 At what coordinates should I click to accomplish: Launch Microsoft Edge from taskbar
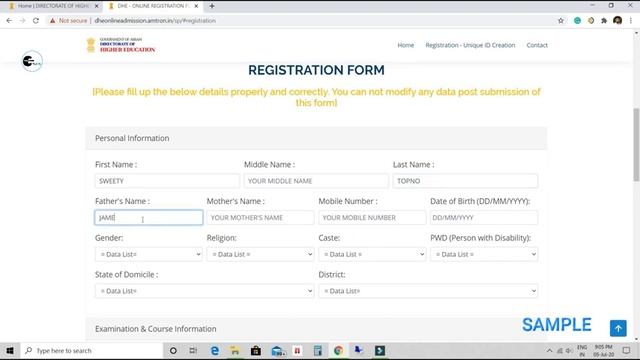(x=215, y=351)
